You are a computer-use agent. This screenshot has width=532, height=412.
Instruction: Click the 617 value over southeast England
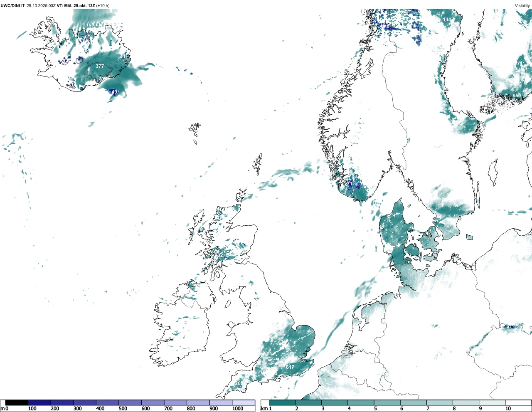[x=290, y=367]
